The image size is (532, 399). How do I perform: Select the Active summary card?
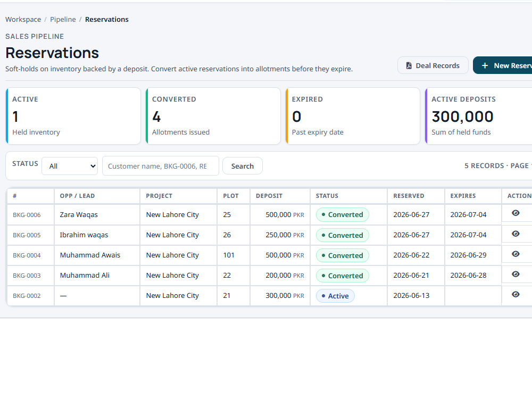73,116
